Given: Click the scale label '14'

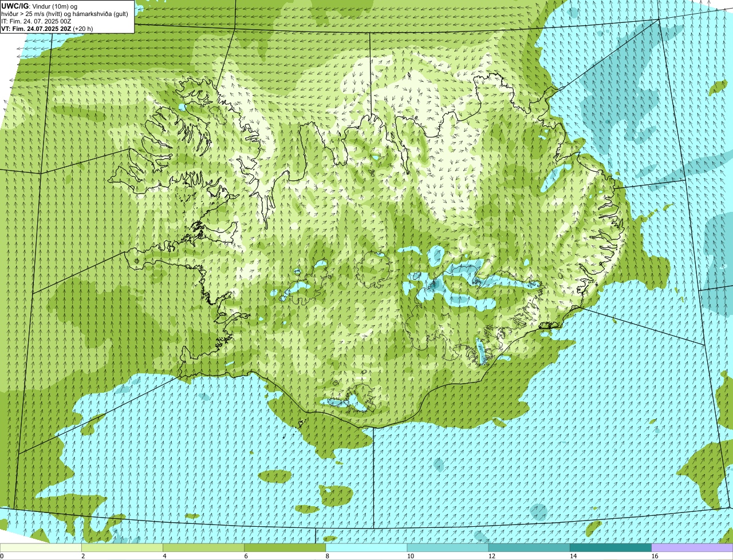Looking at the screenshot, I should click(x=573, y=556).
